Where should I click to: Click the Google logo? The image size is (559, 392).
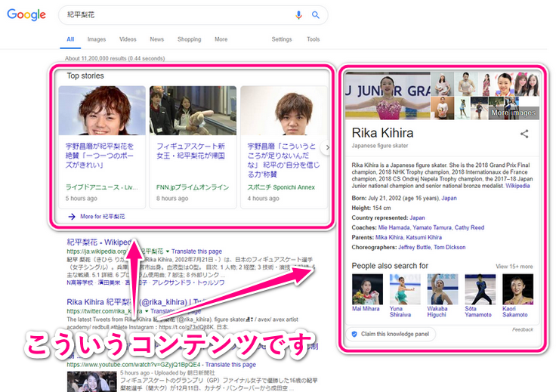[26, 14]
